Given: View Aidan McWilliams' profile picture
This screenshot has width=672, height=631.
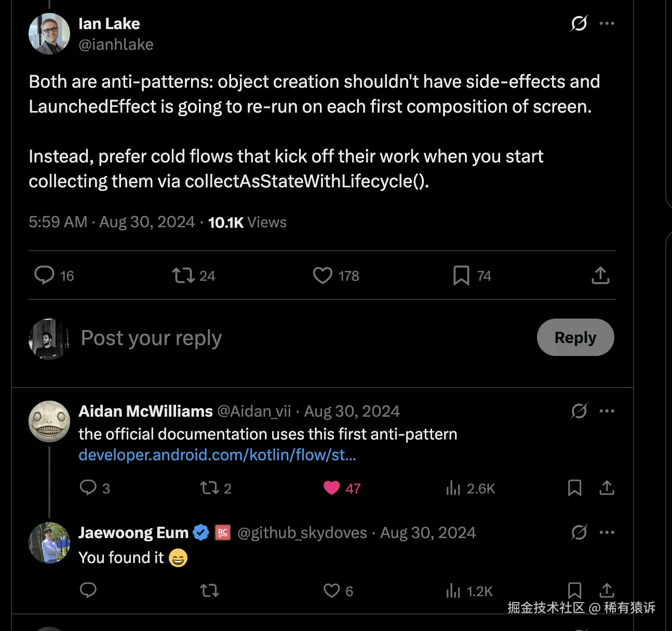Looking at the screenshot, I should pyautogui.click(x=49, y=421).
